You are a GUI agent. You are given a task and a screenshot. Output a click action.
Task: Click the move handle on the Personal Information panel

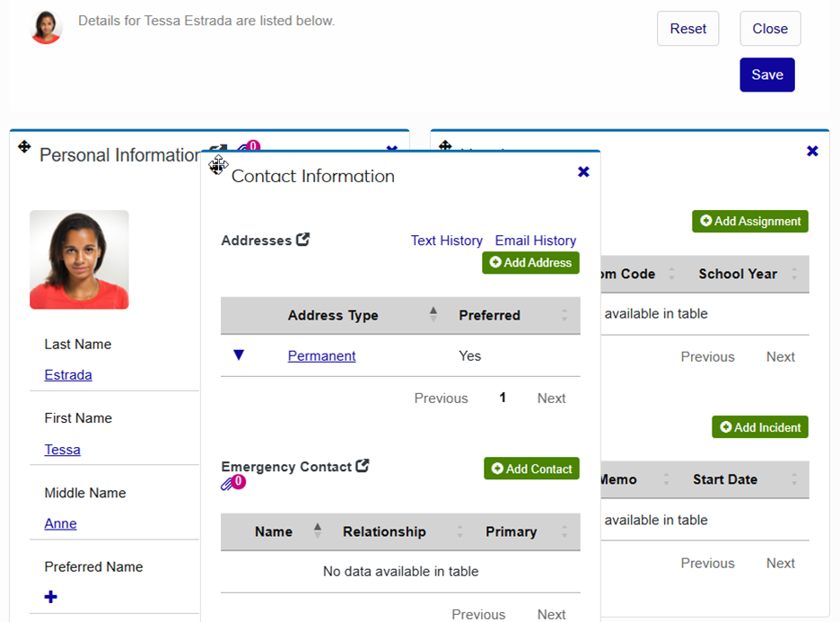point(24,146)
